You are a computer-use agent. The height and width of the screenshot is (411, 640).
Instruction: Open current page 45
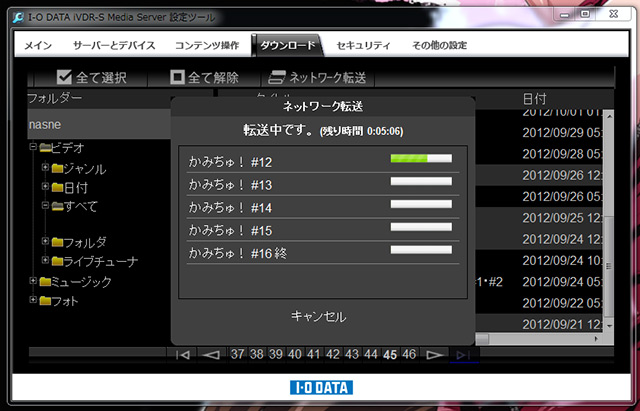[x=390, y=355]
